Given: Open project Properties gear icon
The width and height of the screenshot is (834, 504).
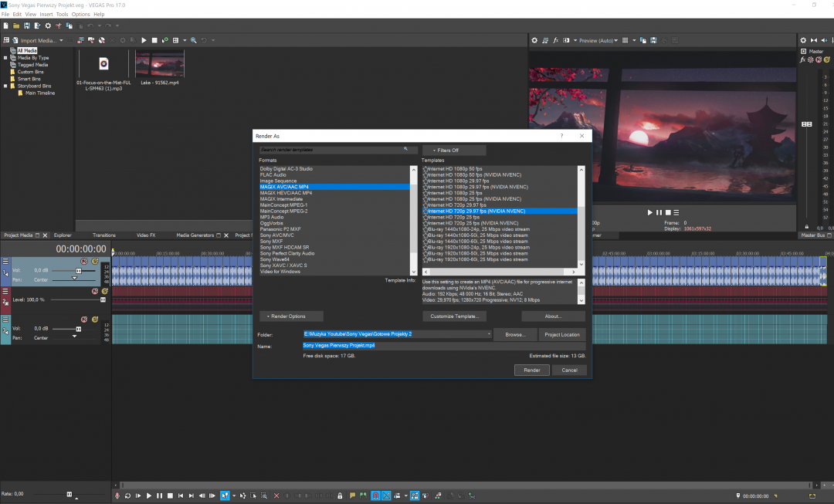Looking at the screenshot, I should (x=48, y=25).
